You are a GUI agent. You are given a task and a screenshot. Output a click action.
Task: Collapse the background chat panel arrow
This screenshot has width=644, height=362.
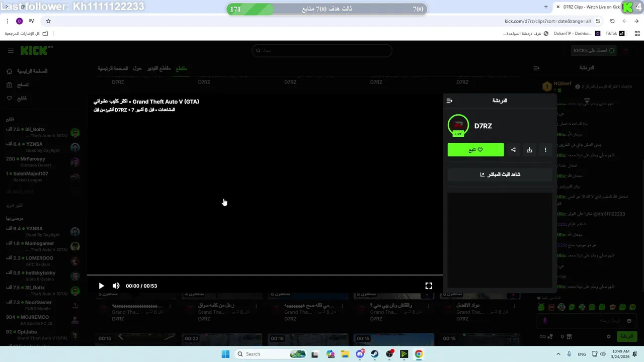pos(536,68)
